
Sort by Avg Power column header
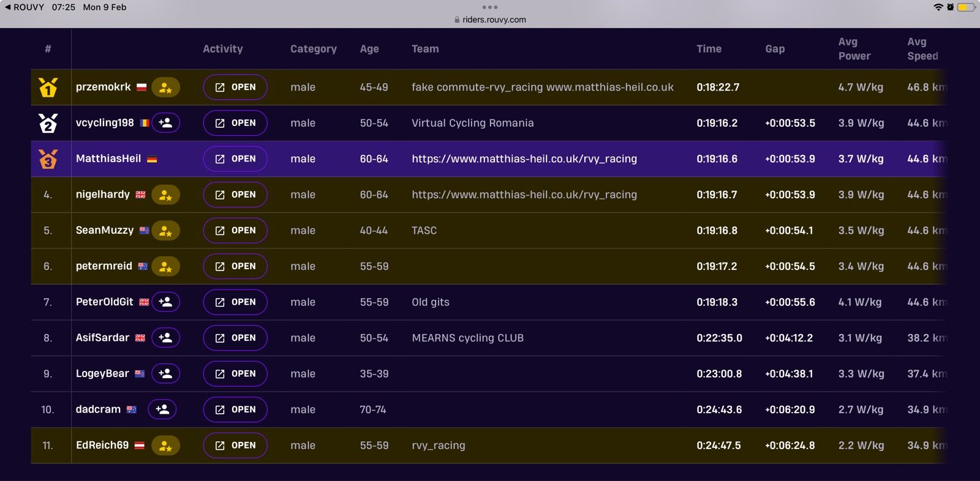coord(854,49)
